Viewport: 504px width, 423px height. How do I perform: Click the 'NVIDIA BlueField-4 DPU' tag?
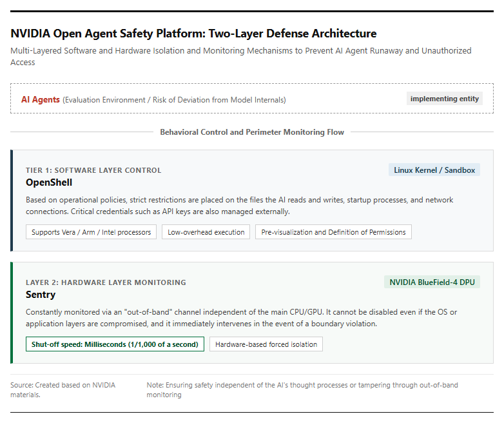pyautogui.click(x=432, y=282)
